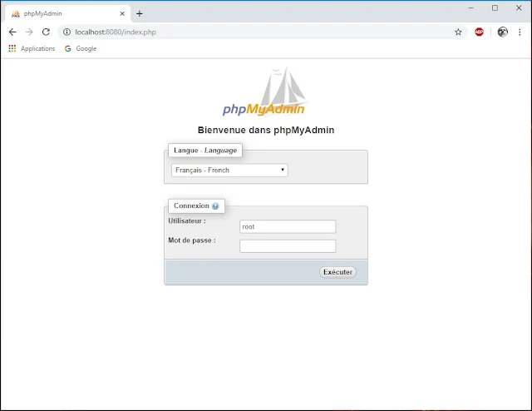Reload the page with refresh icon

(46, 32)
